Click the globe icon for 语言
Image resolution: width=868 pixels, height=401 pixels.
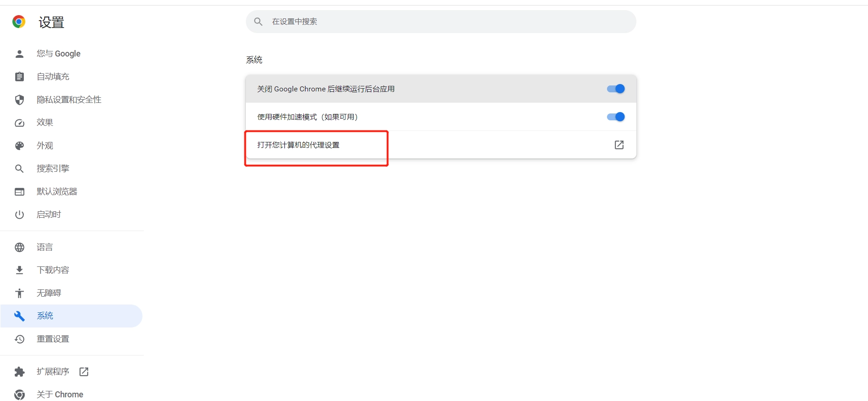(x=19, y=247)
